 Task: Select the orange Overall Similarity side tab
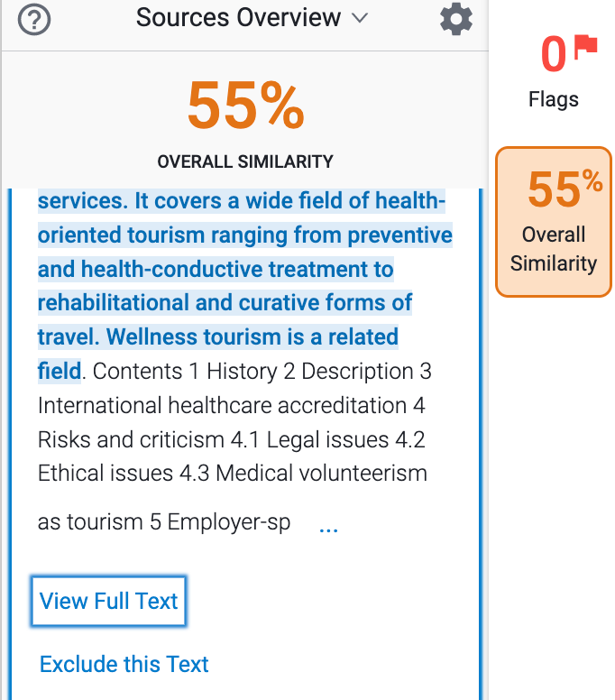pos(554,221)
